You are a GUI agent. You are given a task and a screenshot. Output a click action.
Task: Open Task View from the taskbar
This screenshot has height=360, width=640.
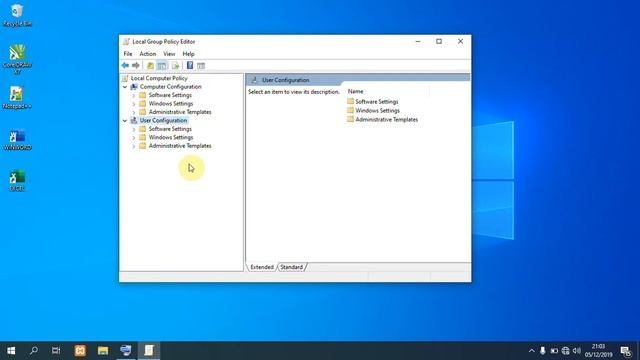(56, 351)
